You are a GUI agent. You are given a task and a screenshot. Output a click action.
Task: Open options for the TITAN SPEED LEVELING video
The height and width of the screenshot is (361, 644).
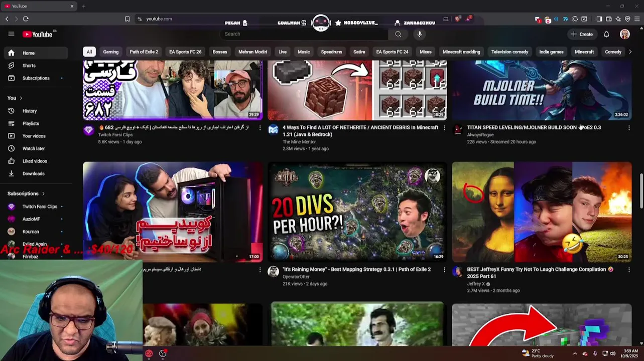point(629,128)
